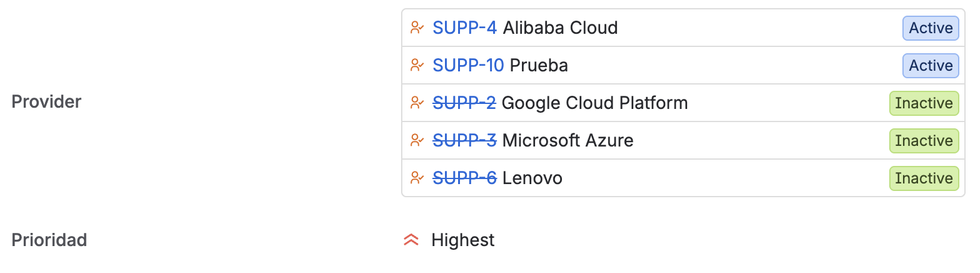Click the Active badge for Alibaba Cloud
This screenshot has height=273, width=980.
click(x=931, y=28)
